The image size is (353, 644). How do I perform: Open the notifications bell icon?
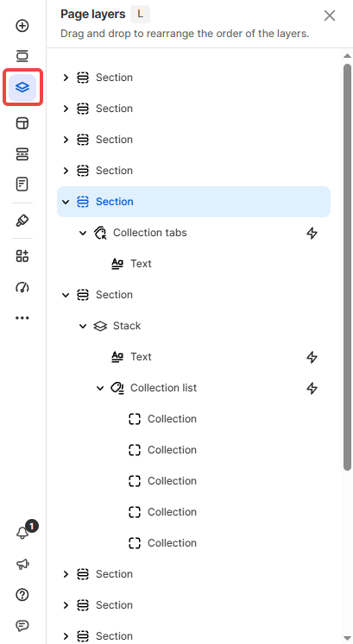coord(22,533)
